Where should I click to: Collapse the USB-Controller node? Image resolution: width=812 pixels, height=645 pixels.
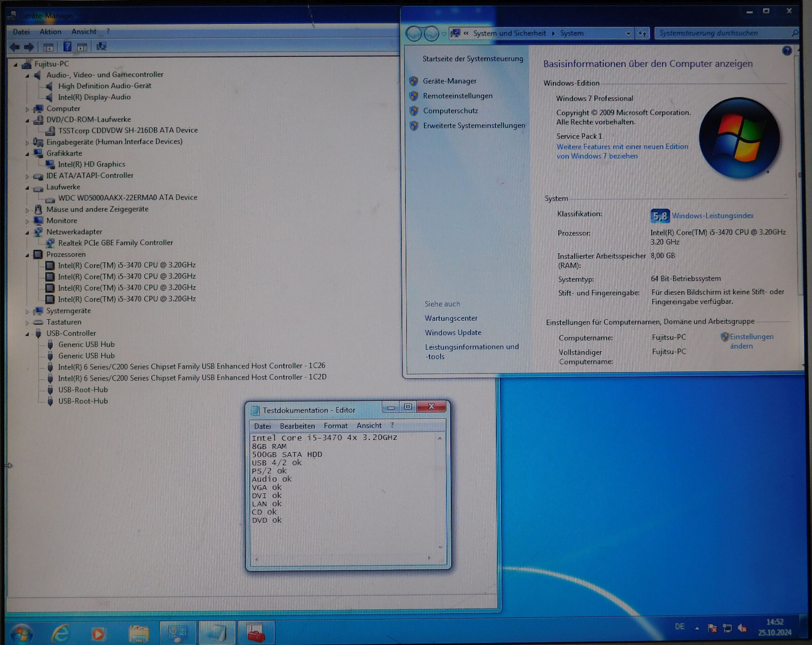[x=27, y=334]
